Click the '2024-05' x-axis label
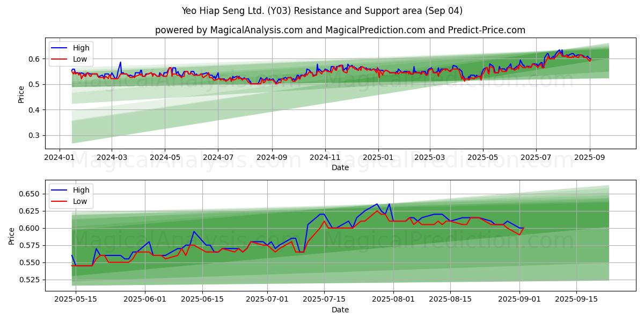The image size is (644, 322). click(165, 158)
